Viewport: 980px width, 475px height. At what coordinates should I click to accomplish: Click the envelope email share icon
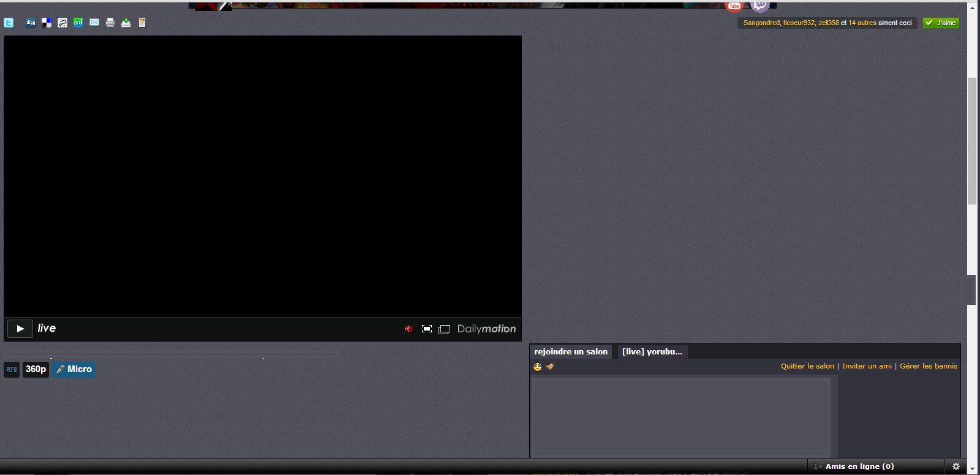click(94, 22)
